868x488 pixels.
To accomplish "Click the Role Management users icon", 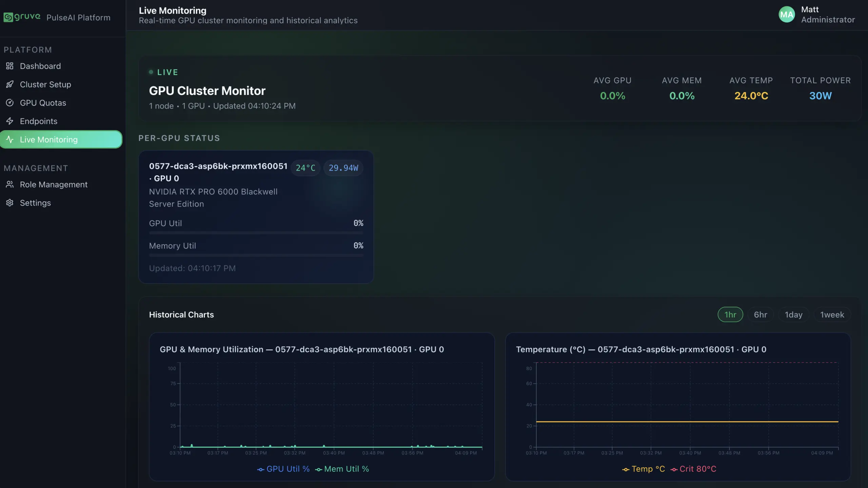I will point(9,184).
